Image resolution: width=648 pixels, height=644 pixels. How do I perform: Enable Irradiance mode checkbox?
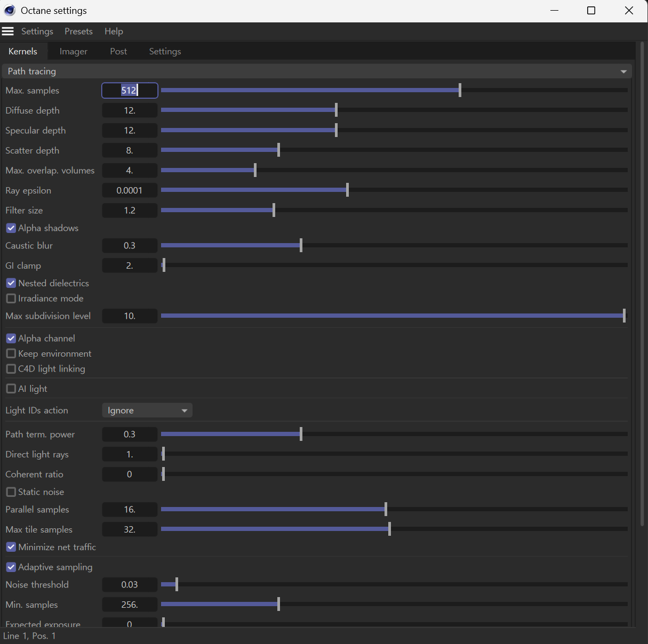click(x=11, y=299)
